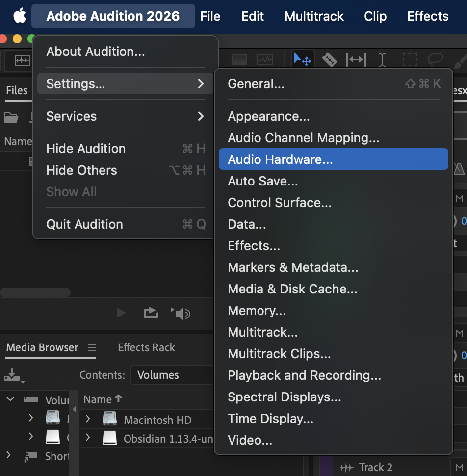
Task: Open the Apple menu
Action: pos(20,16)
